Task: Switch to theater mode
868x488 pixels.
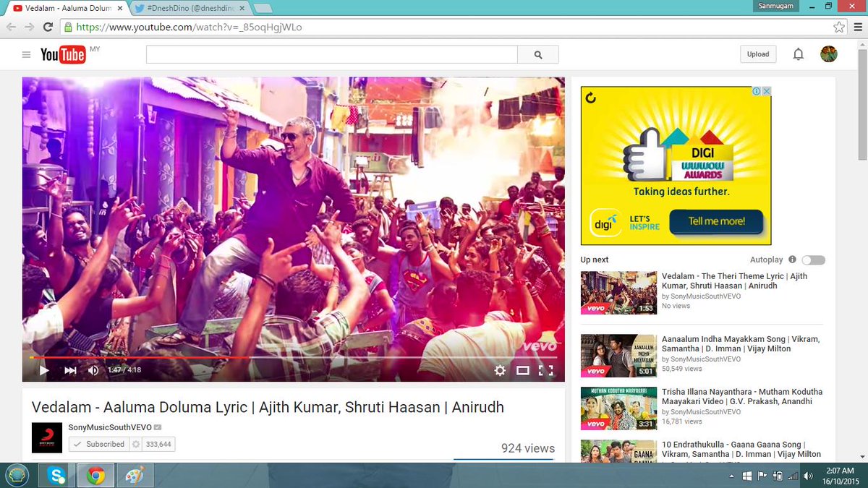Action: 523,370
